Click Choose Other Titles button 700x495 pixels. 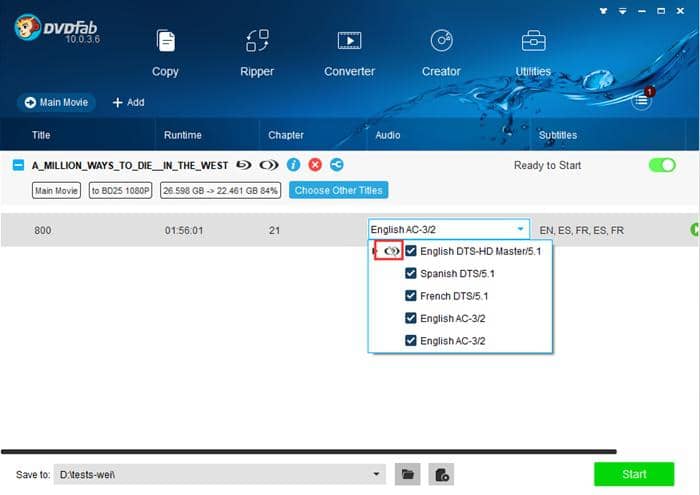pos(338,190)
